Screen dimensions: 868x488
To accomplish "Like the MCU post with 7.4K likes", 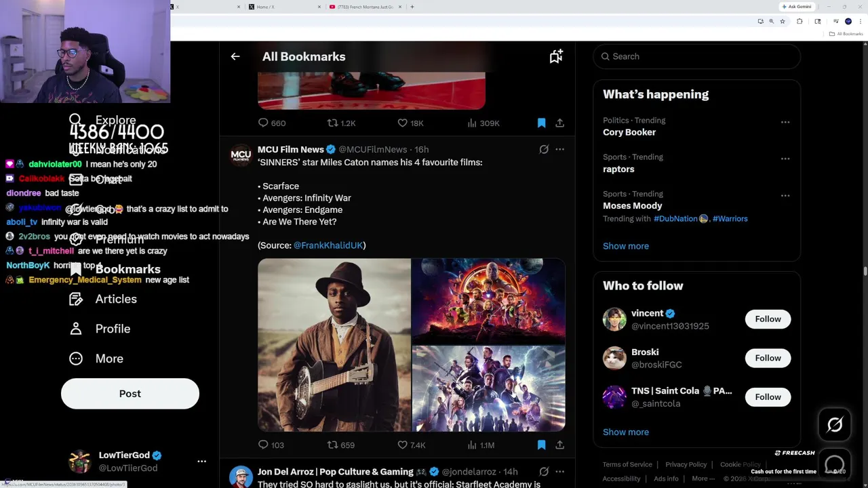I will click(x=411, y=445).
